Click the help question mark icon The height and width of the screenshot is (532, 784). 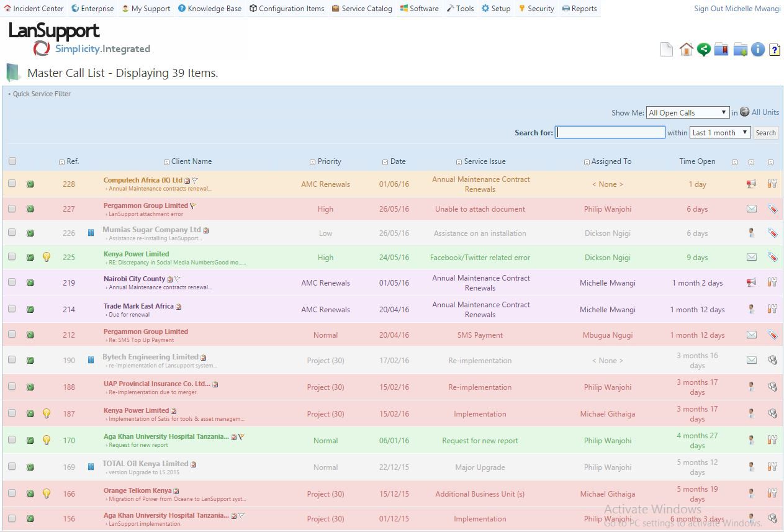coord(775,50)
